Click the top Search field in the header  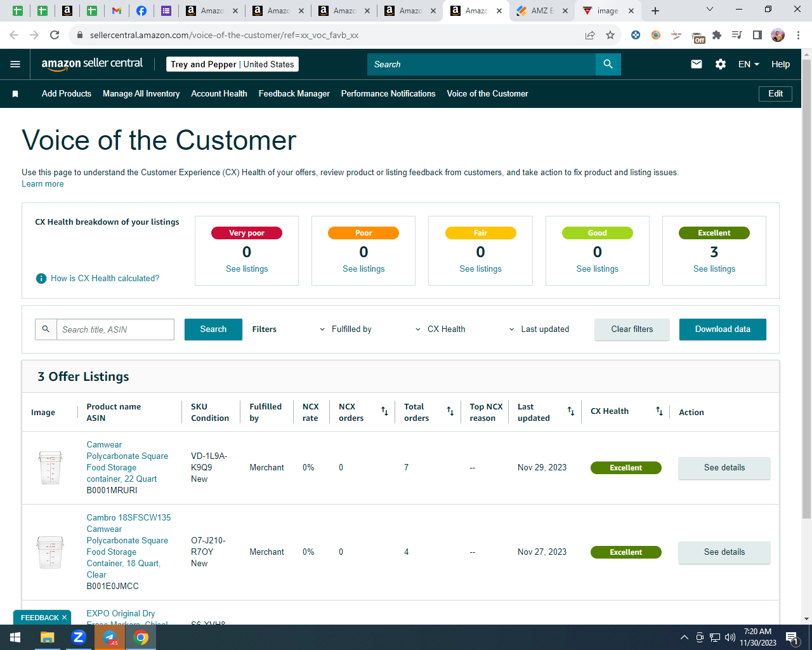481,64
